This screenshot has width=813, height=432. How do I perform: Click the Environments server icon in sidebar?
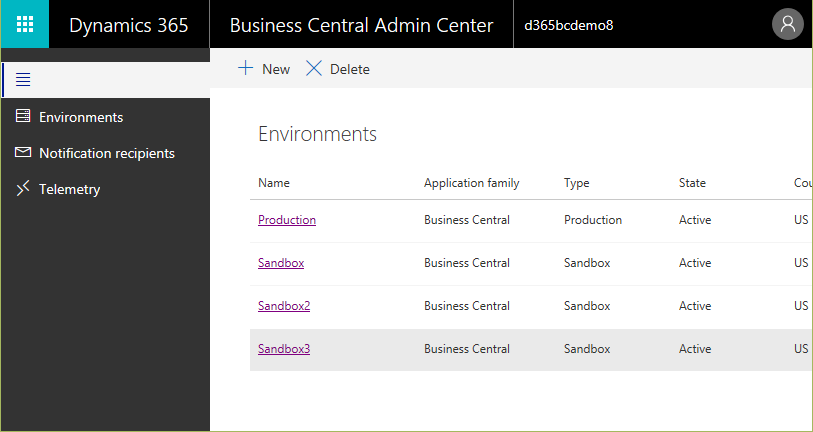[x=23, y=116]
